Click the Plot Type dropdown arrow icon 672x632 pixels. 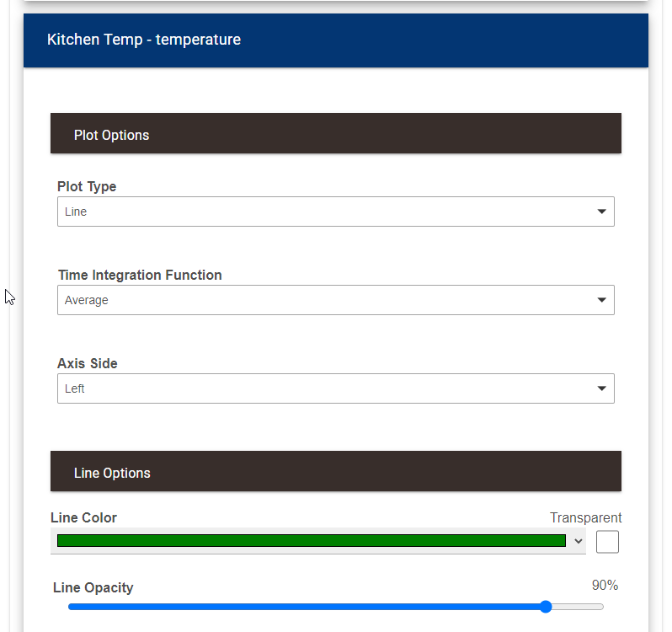click(x=601, y=212)
